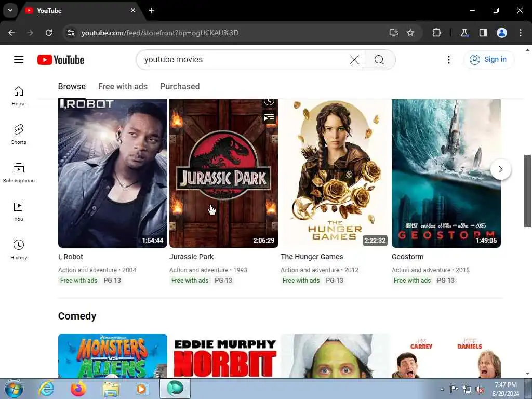
Task: Open The Hunger Games movie poster
Action: coord(335,174)
